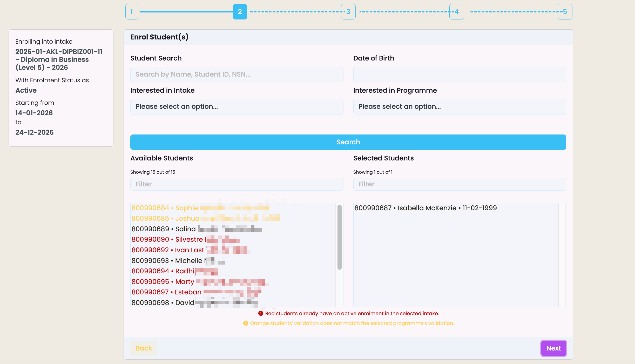Click the purple Next button
Viewport: 635px width, 364px height.
tap(553, 348)
